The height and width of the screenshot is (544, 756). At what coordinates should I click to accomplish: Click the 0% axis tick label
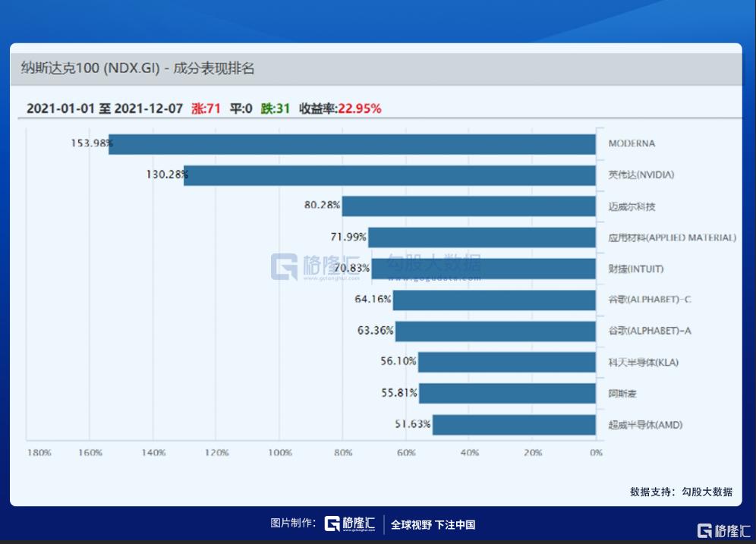click(596, 452)
